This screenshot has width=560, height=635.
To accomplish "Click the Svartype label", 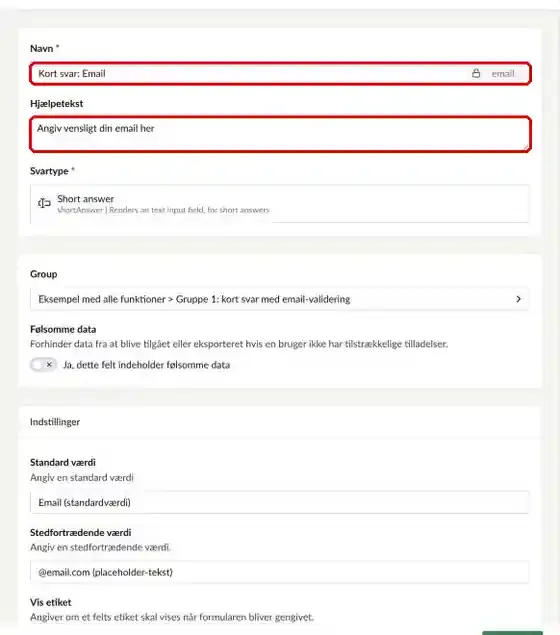I will click(49, 171).
